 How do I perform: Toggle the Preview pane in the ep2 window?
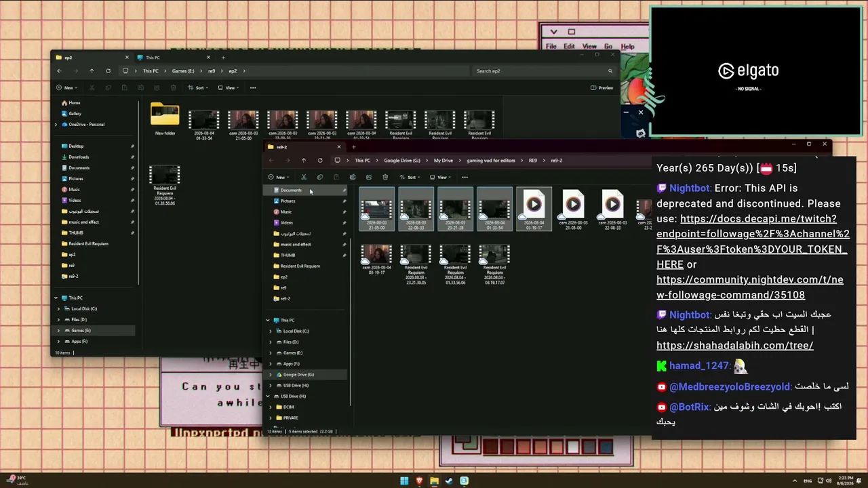601,87
